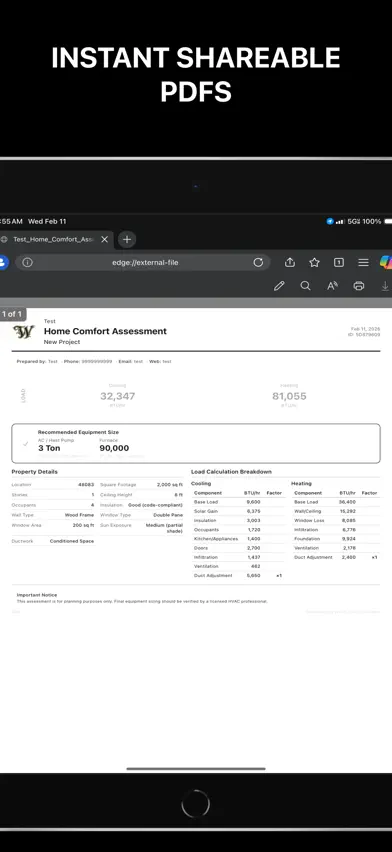This screenshot has height=852, width=392.
Task: Click the '2,000 sq ft' square footage value
Action: click(170, 485)
